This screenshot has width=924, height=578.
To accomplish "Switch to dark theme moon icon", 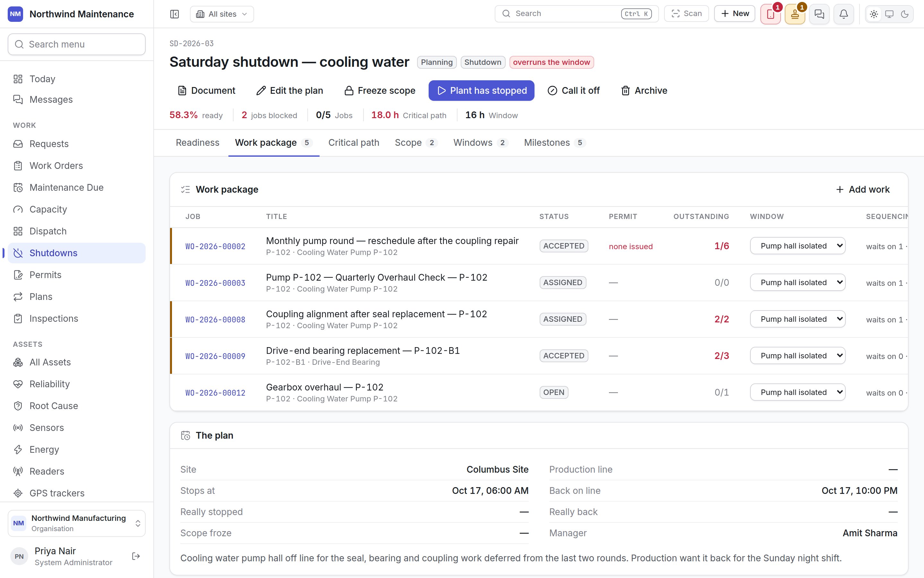I will click(904, 14).
